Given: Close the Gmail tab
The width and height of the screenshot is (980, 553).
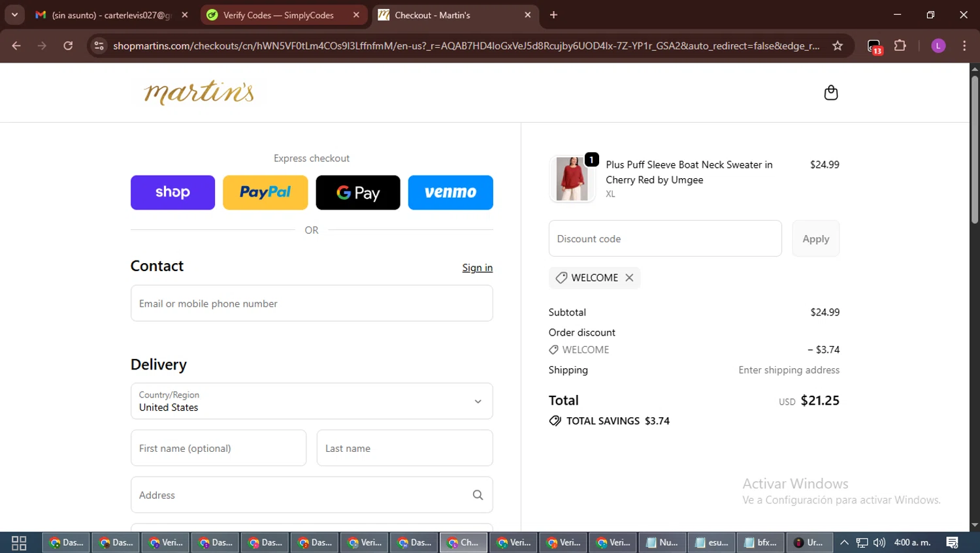Looking at the screenshot, I should [185, 15].
